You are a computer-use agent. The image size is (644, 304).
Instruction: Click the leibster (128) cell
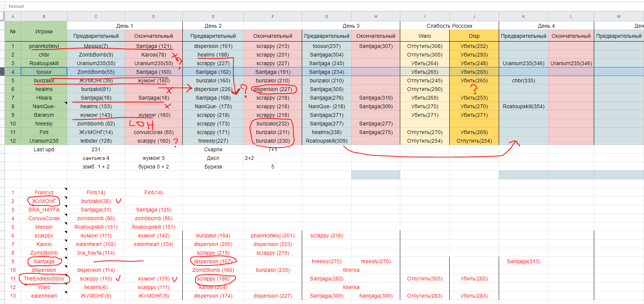pos(96,141)
